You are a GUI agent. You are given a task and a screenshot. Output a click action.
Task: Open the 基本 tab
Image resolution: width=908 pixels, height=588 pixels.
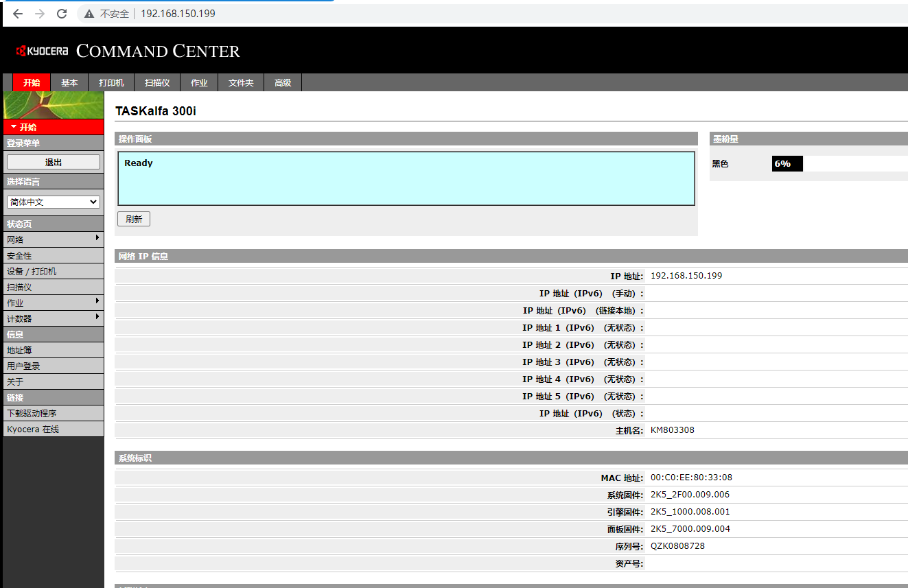point(69,82)
